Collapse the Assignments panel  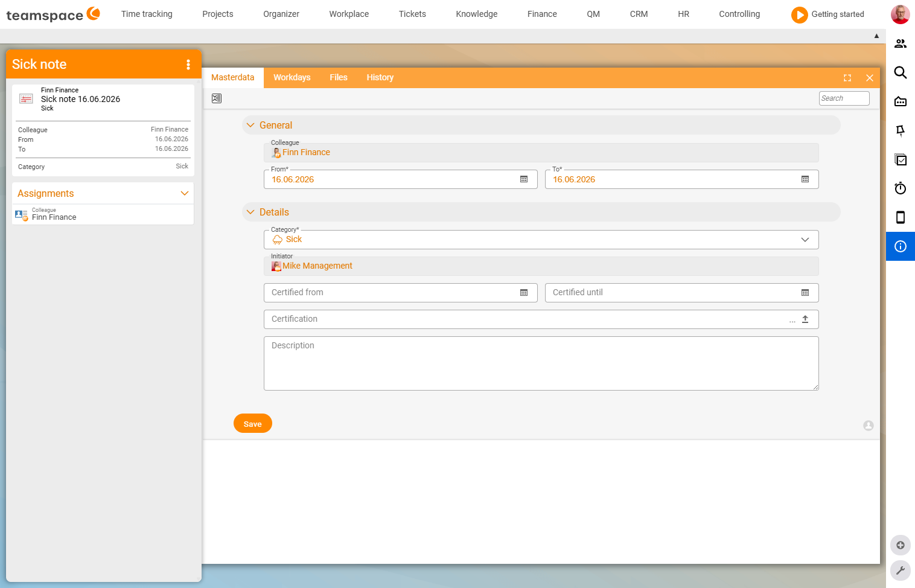click(185, 193)
